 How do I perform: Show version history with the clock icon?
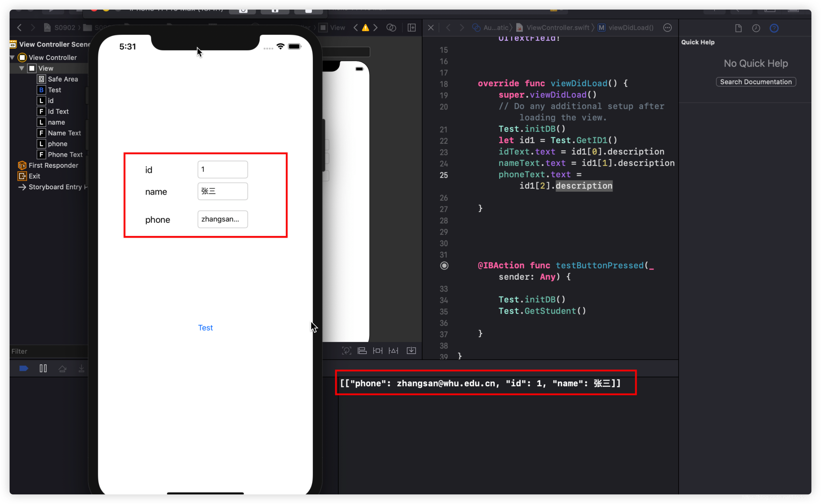point(756,28)
